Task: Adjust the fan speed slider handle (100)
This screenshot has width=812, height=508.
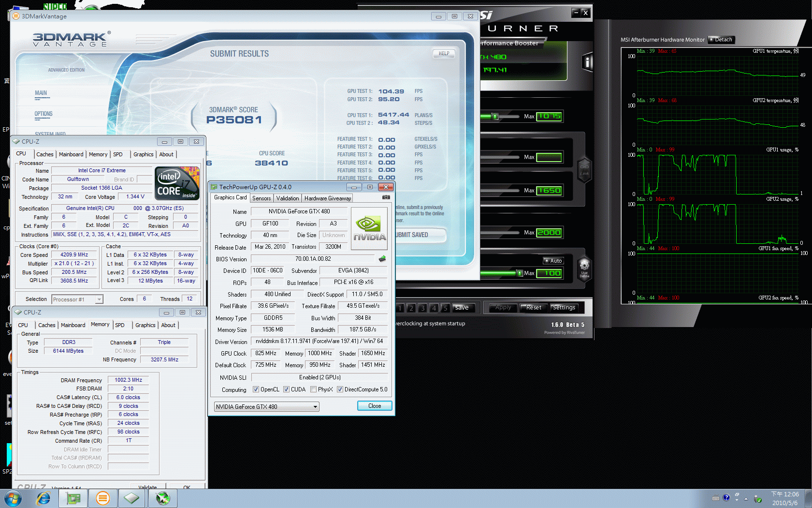Action: tap(520, 273)
